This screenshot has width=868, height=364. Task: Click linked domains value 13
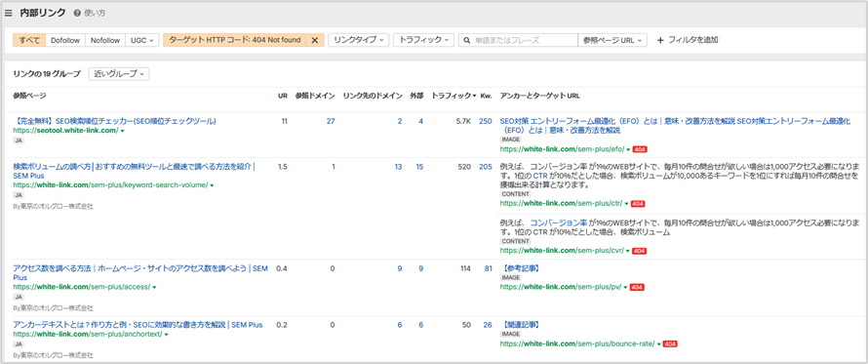(399, 166)
